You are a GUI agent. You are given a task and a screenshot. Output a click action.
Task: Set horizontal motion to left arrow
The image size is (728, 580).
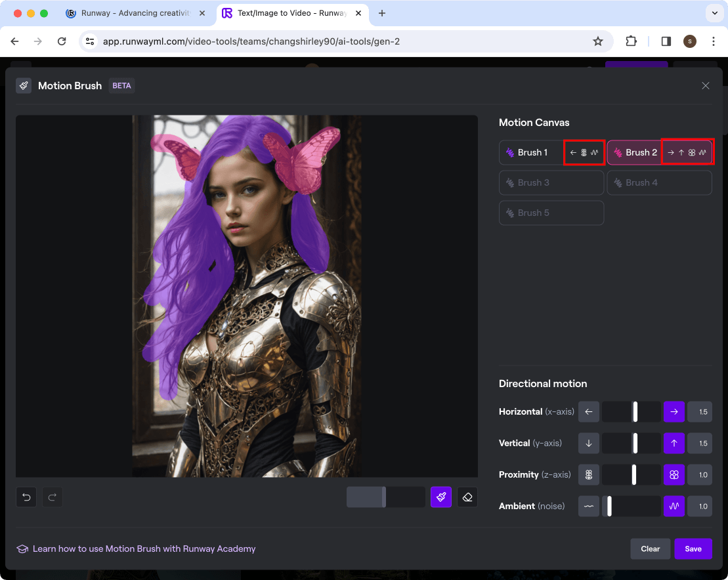tap(589, 412)
